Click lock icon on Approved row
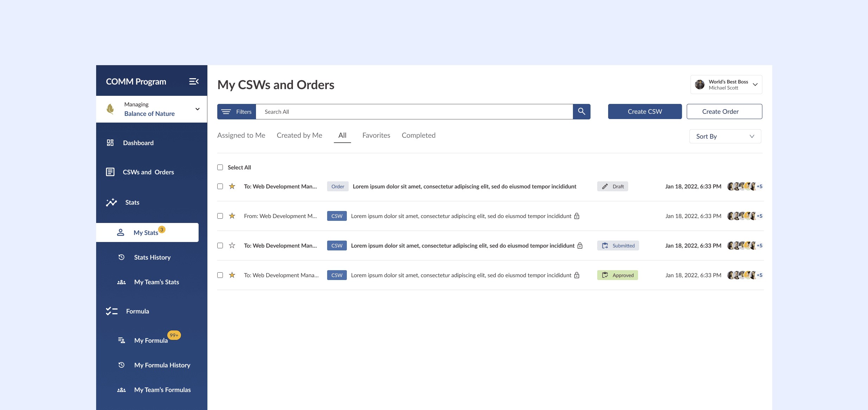This screenshot has width=868, height=410. click(577, 275)
